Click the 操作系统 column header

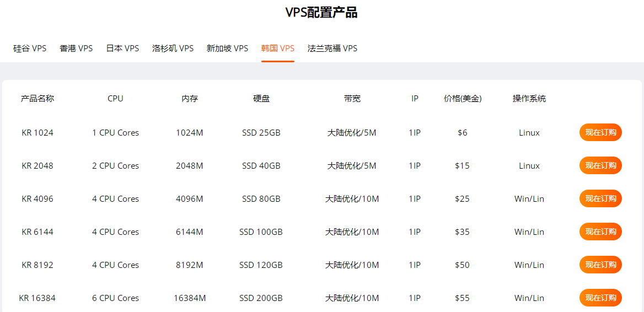coord(529,99)
